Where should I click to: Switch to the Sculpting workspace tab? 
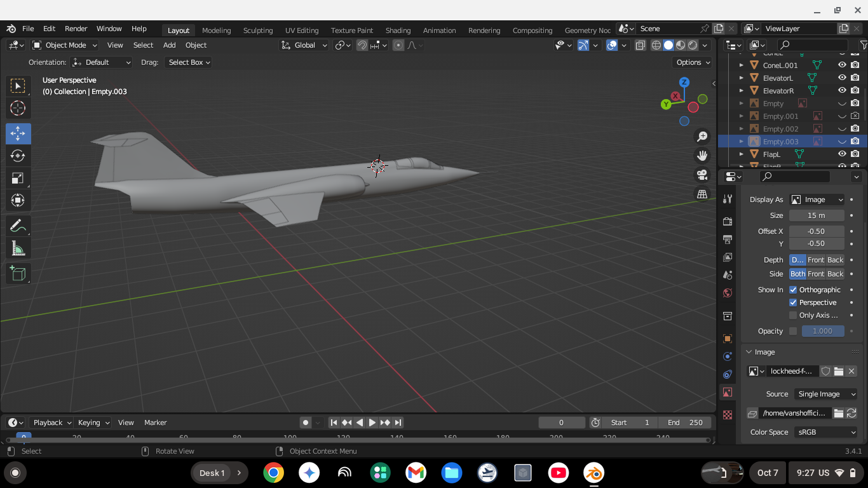(x=258, y=30)
